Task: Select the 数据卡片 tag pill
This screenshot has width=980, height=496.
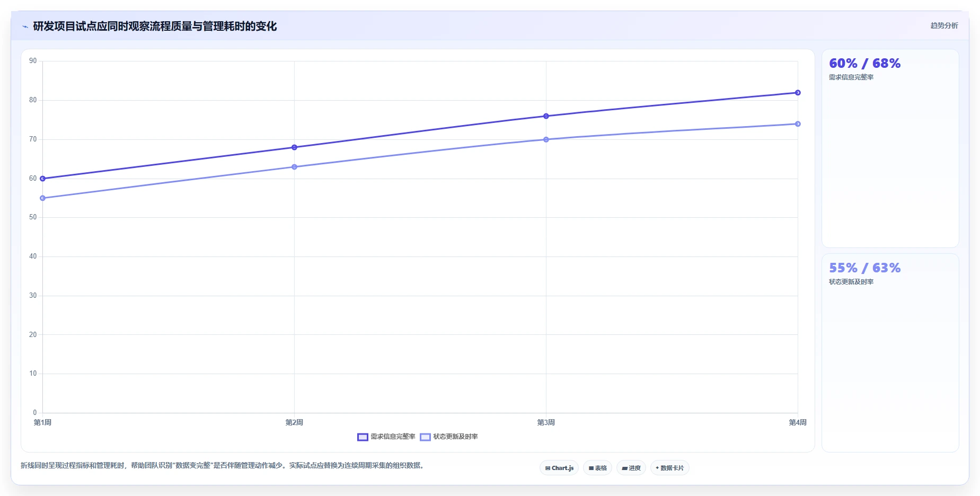Action: [x=669, y=468]
